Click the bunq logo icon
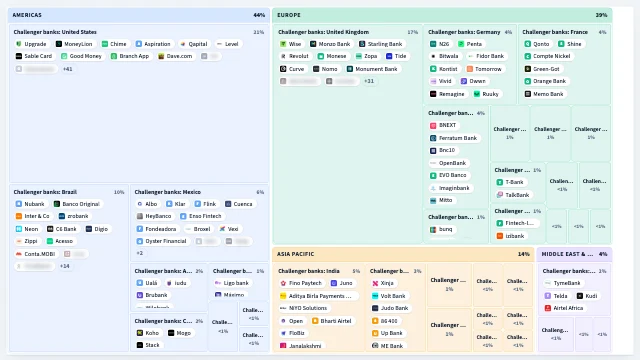Image resolution: width=640 pixels, height=360 pixels. coord(433,230)
